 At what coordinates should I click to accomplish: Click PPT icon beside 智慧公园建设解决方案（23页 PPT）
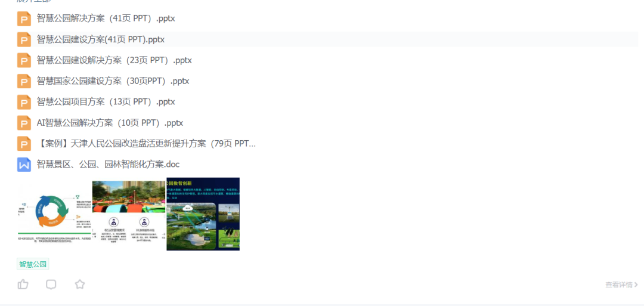(x=24, y=60)
